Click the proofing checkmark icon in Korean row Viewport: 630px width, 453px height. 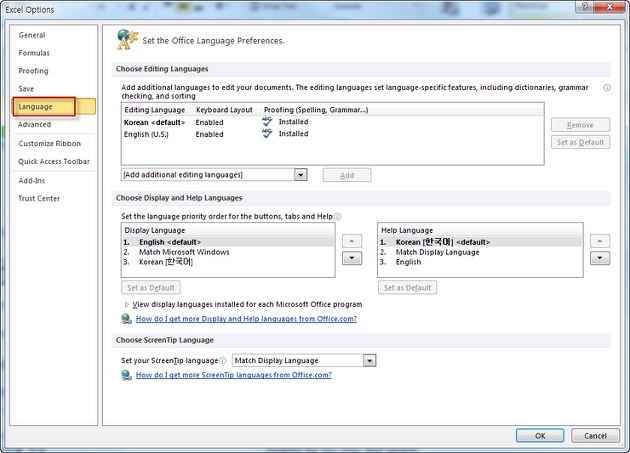[x=267, y=121]
